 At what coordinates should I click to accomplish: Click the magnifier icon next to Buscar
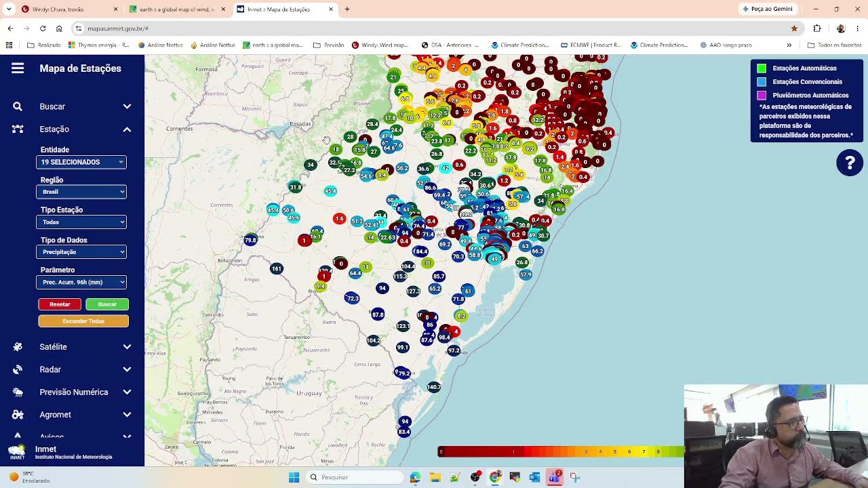point(18,106)
